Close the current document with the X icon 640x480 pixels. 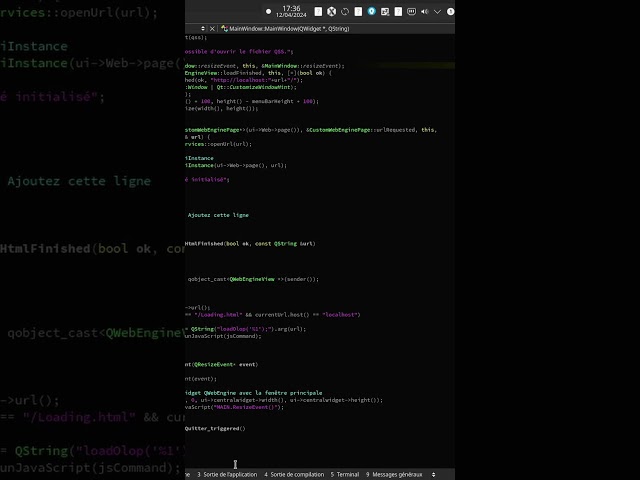pyautogui.click(x=213, y=29)
